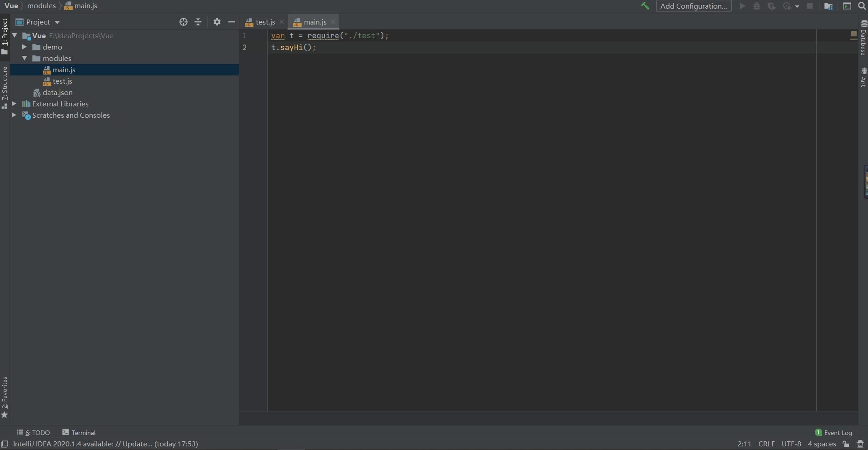
Task: Select main.js in the project tree
Action: click(124, 70)
